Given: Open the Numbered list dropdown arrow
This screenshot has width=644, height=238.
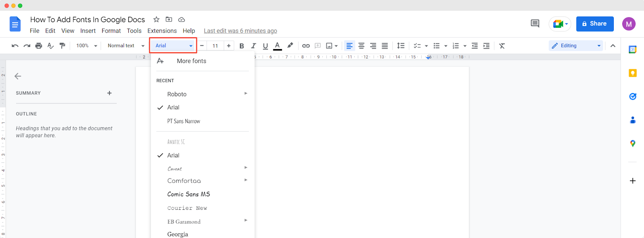Looking at the screenshot, I should (465, 46).
